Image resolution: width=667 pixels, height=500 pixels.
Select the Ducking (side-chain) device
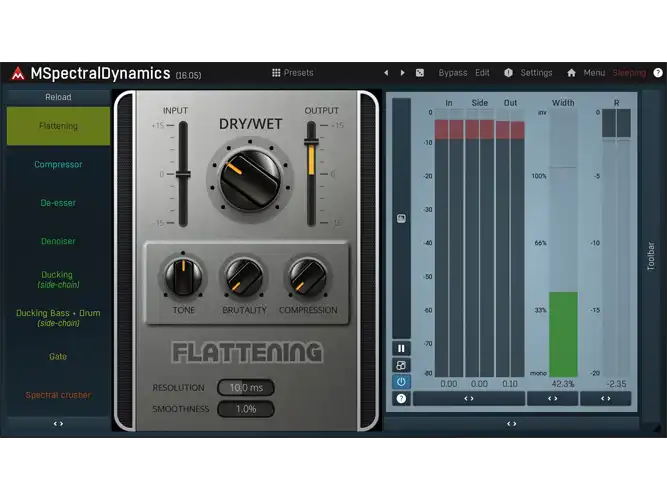(x=58, y=280)
